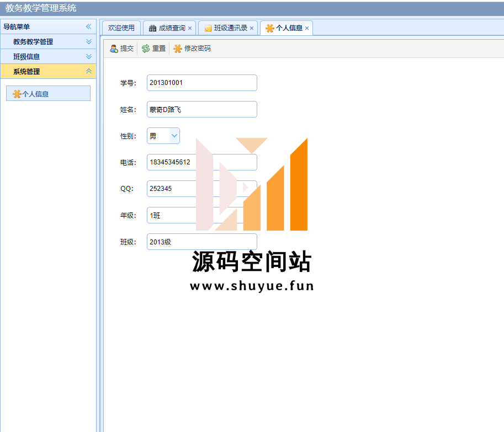This screenshot has width=504, height=432.
Task: Focus the 班级 field containing 2013级
Action: pyautogui.click(x=202, y=242)
